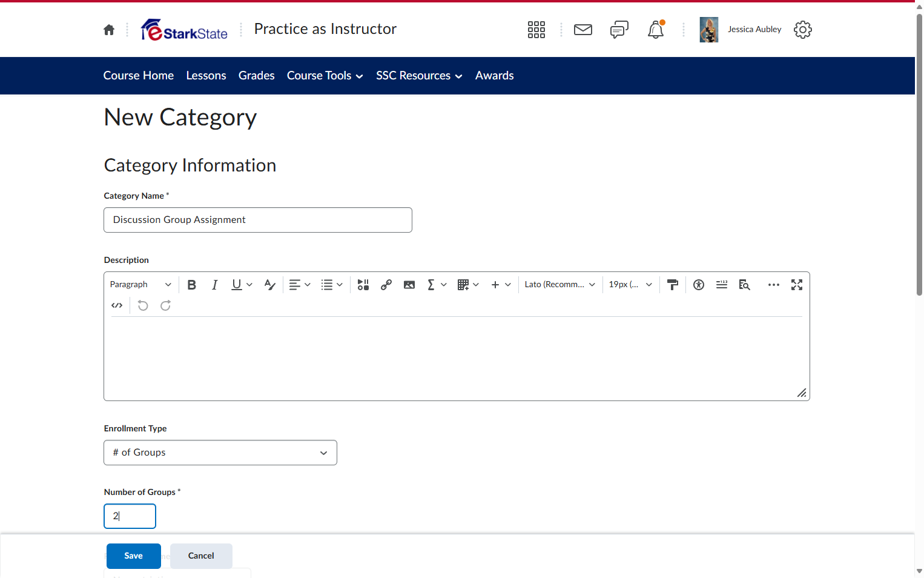Click the format painter icon
Viewport: 924px width, 578px height.
(672, 285)
